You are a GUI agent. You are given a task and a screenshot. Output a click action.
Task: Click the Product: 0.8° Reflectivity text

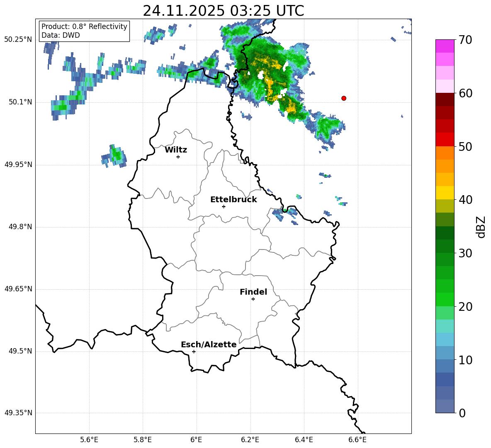pyautogui.click(x=84, y=26)
